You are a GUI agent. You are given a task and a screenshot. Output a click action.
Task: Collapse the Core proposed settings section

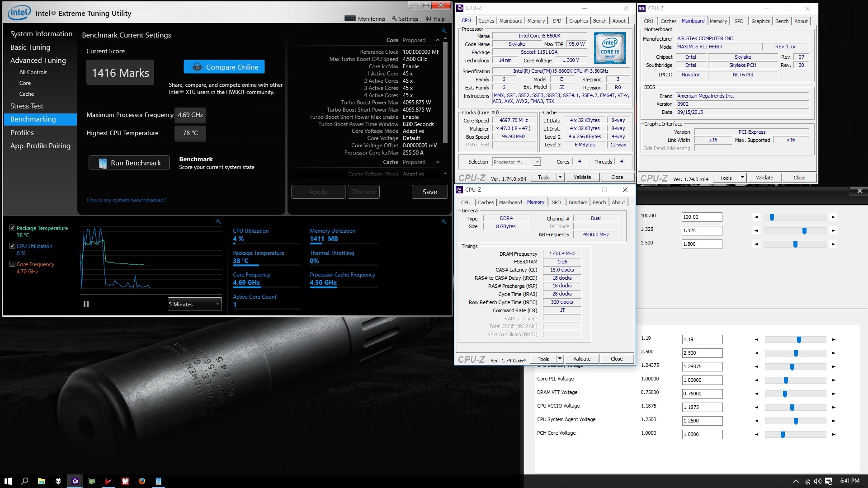click(438, 40)
